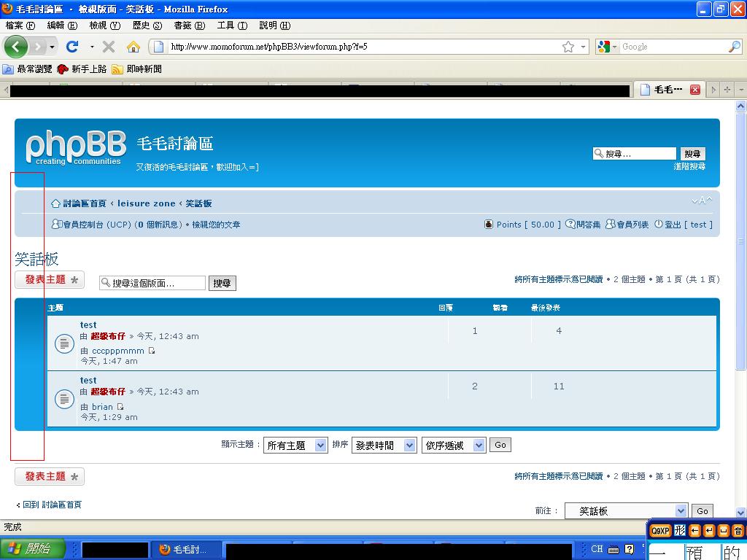Click the search bar magnifier icon
The height and width of the screenshot is (560, 747).
tap(734, 47)
